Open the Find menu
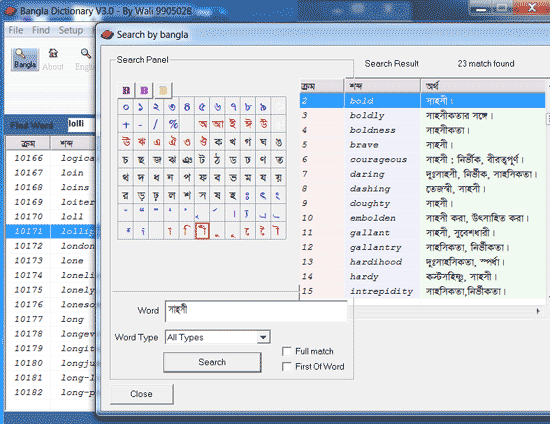This screenshot has width=550, height=424. click(41, 30)
